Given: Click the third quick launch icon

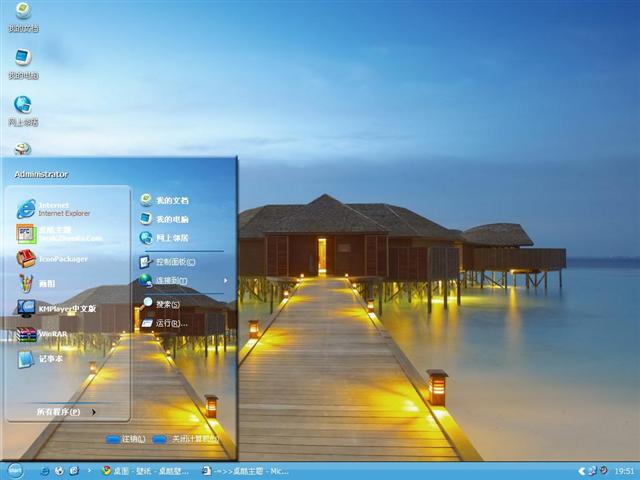Looking at the screenshot, I should pos(74,471).
